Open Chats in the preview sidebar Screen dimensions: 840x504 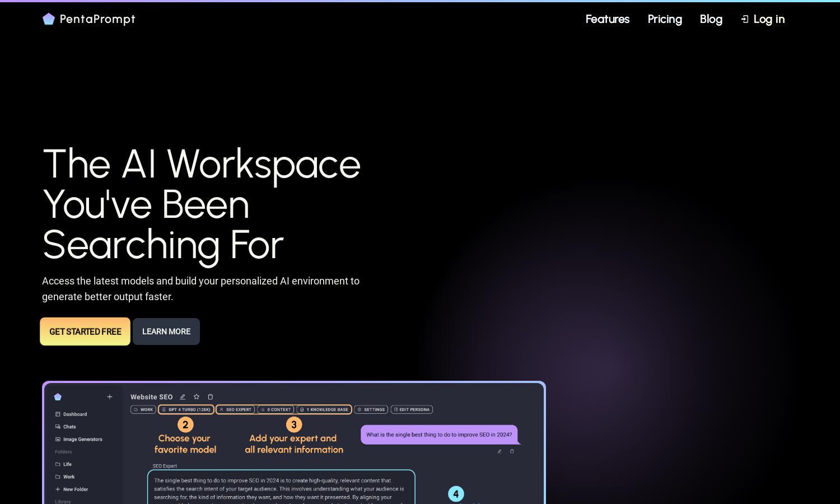(x=66, y=427)
